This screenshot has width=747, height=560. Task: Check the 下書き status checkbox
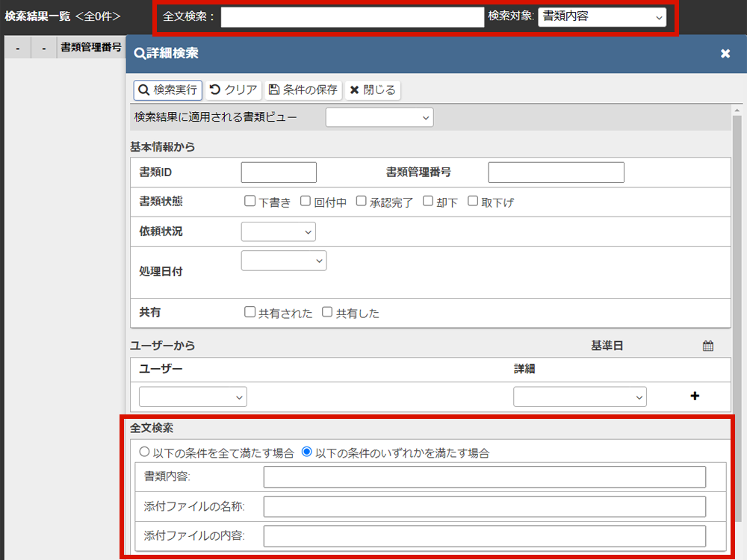(250, 201)
